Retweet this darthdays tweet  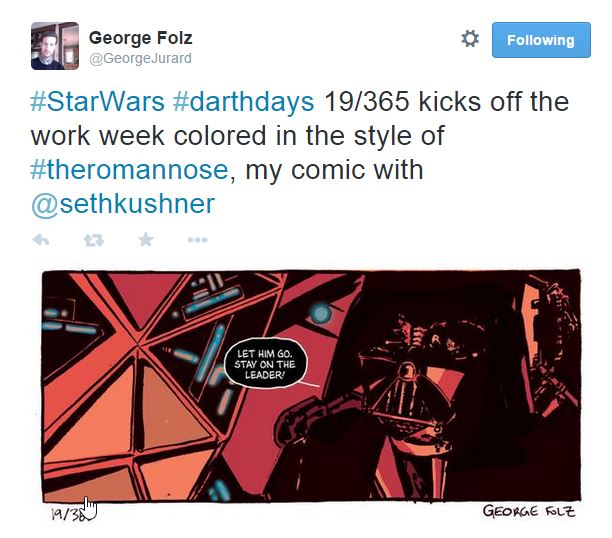pos(94,240)
